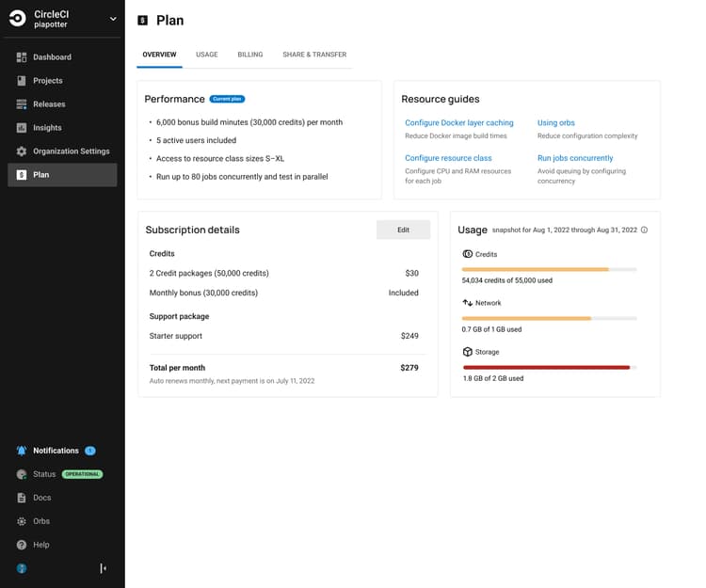Click the Notifications bell icon
The width and height of the screenshot is (706, 588).
click(x=22, y=451)
